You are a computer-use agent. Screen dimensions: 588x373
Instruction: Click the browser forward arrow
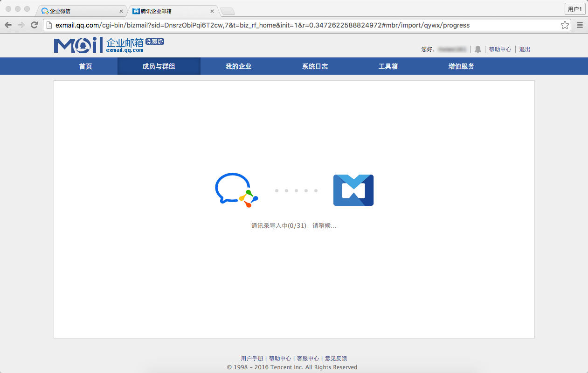(x=21, y=25)
